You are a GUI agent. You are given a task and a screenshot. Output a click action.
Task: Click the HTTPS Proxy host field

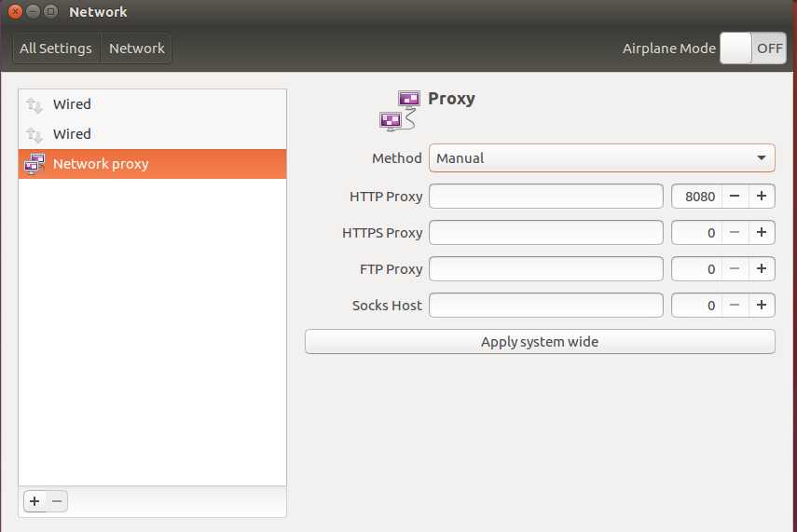pyautogui.click(x=546, y=233)
